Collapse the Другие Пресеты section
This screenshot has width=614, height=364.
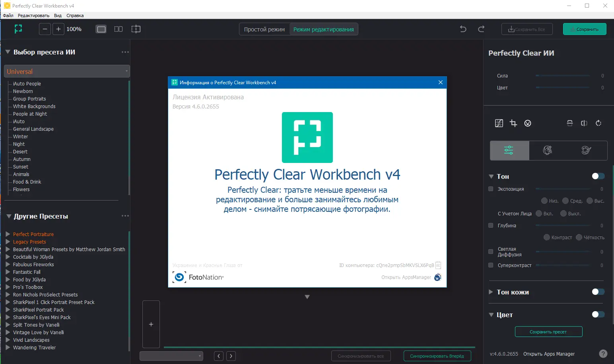(x=9, y=216)
